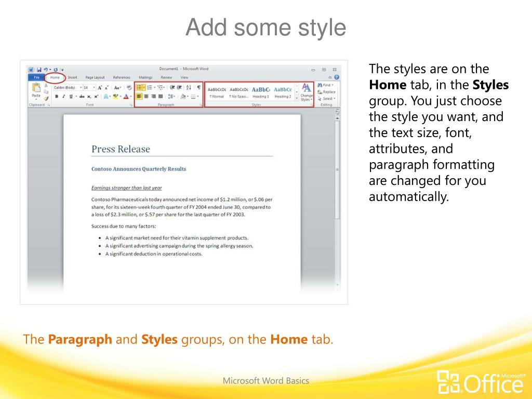Click the Decrease Indent icon
This screenshot has height=399, width=532.
pyautogui.click(x=172, y=87)
